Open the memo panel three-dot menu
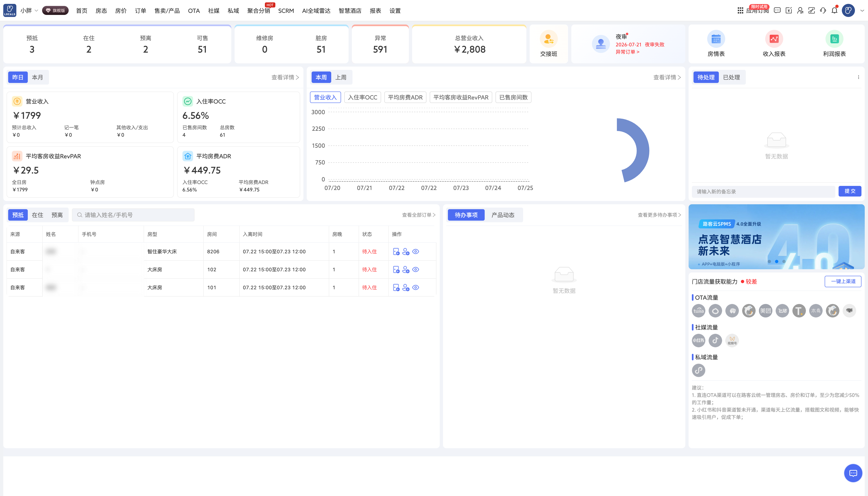The height and width of the screenshot is (496, 868). pyautogui.click(x=858, y=77)
